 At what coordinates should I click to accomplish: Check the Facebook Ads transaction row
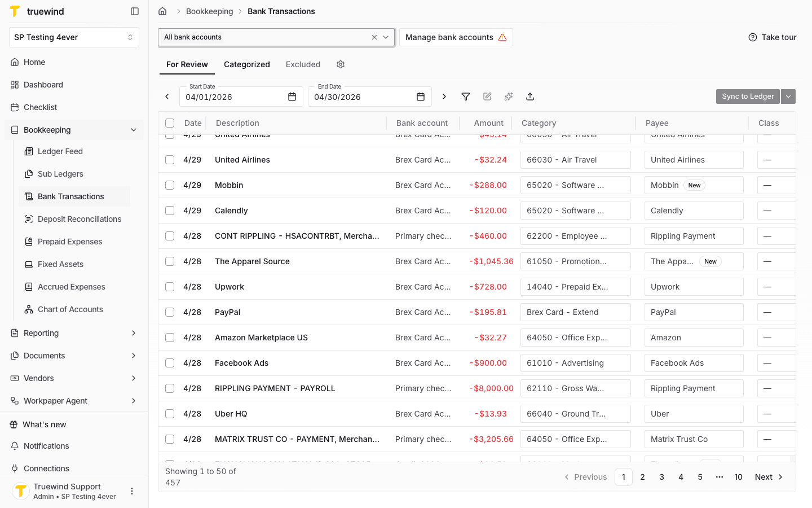[170, 363]
